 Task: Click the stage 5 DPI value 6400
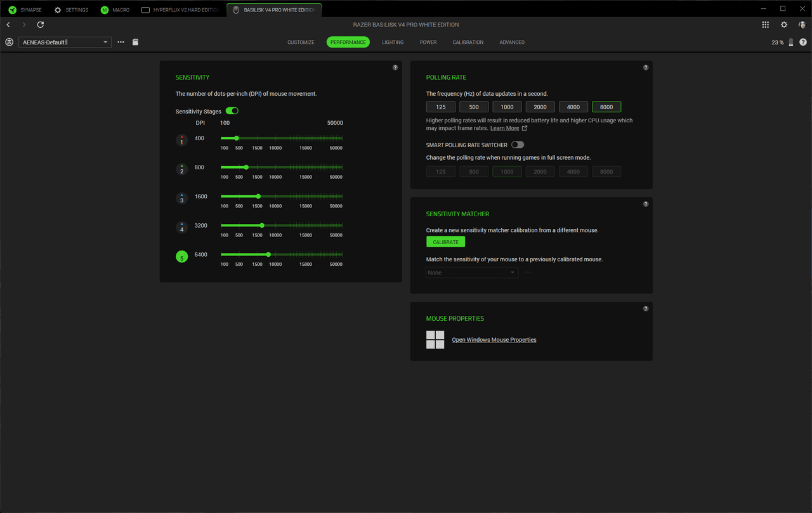[201, 255]
